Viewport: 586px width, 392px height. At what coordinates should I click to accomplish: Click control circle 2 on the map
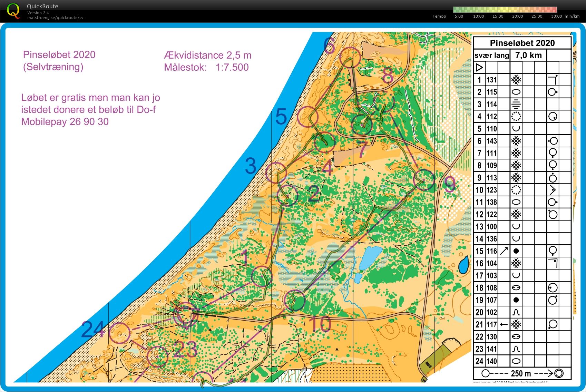coord(287,196)
